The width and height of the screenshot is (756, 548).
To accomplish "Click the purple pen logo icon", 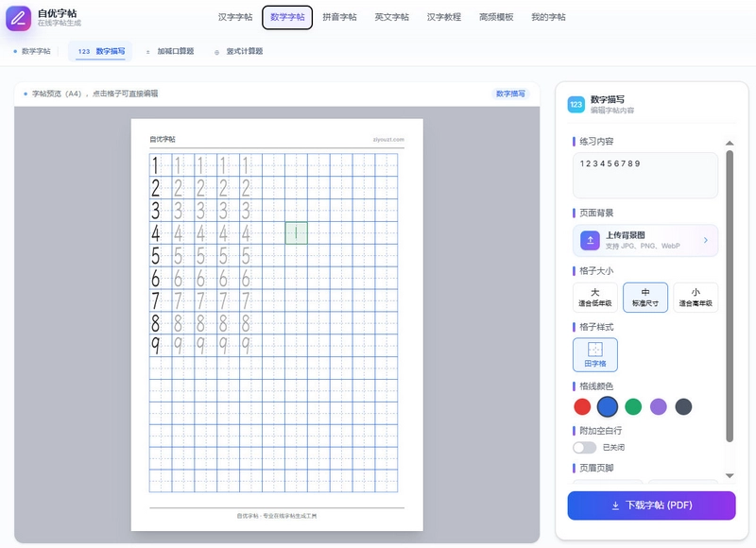I will coord(18,18).
